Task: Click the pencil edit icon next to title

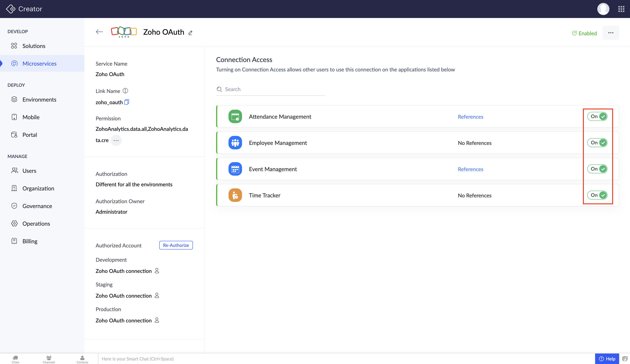Action: (x=190, y=33)
